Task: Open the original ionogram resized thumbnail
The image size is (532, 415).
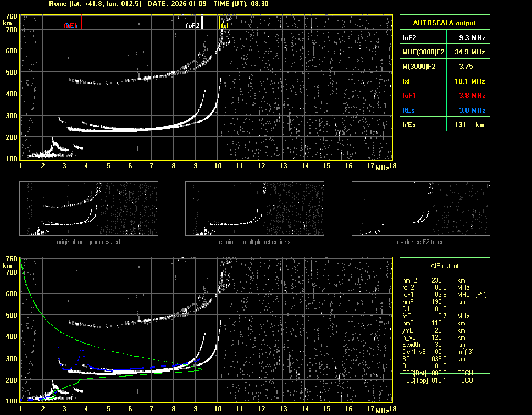Action: (88, 209)
